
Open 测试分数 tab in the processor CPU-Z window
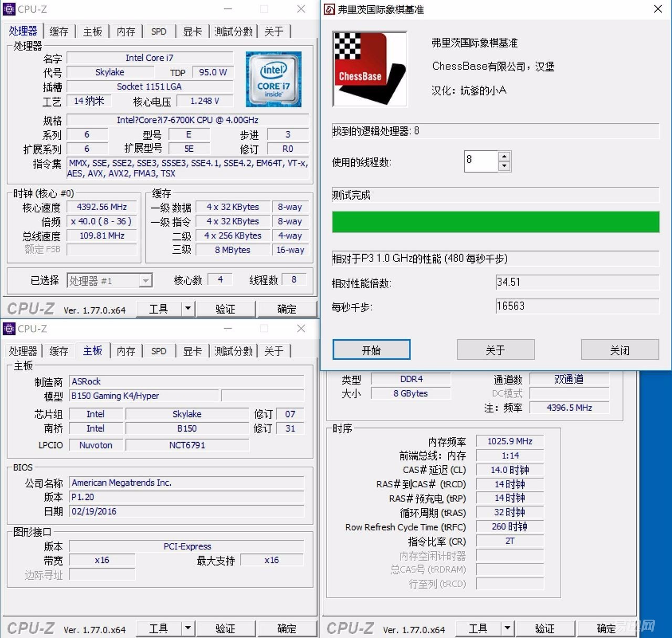tap(234, 32)
